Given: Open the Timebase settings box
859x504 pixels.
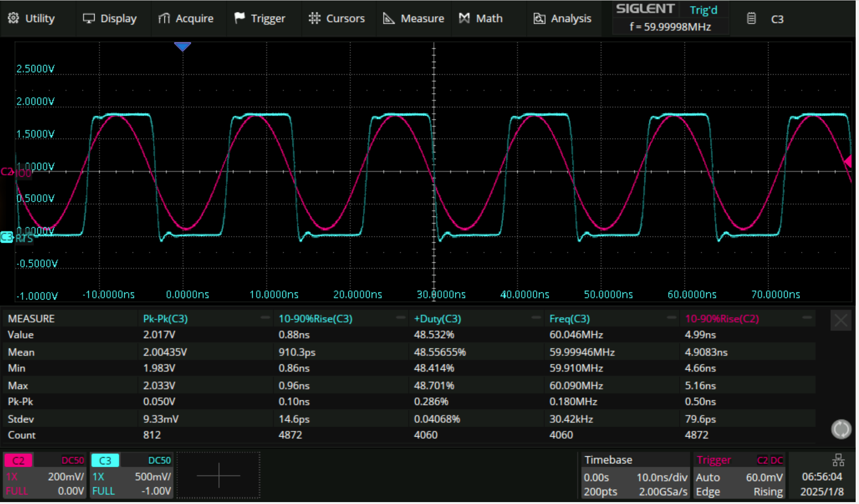Looking at the screenshot, I should point(634,475).
